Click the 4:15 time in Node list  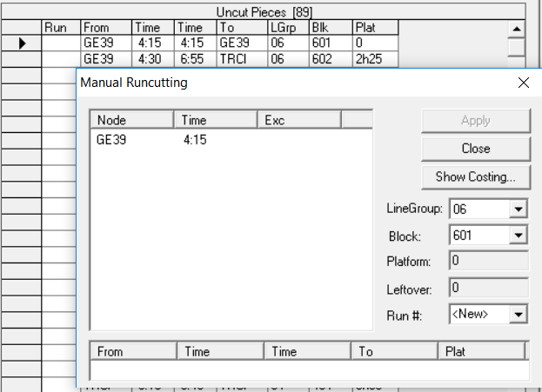195,140
